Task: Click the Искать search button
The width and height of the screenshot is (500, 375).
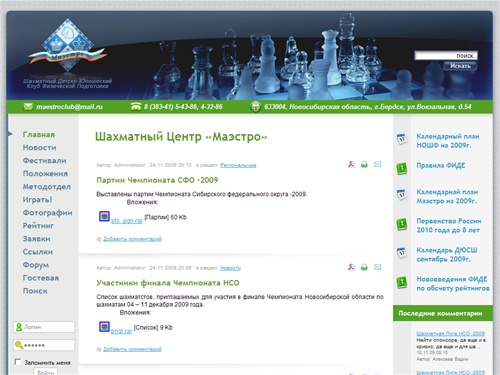Action: 460,66
